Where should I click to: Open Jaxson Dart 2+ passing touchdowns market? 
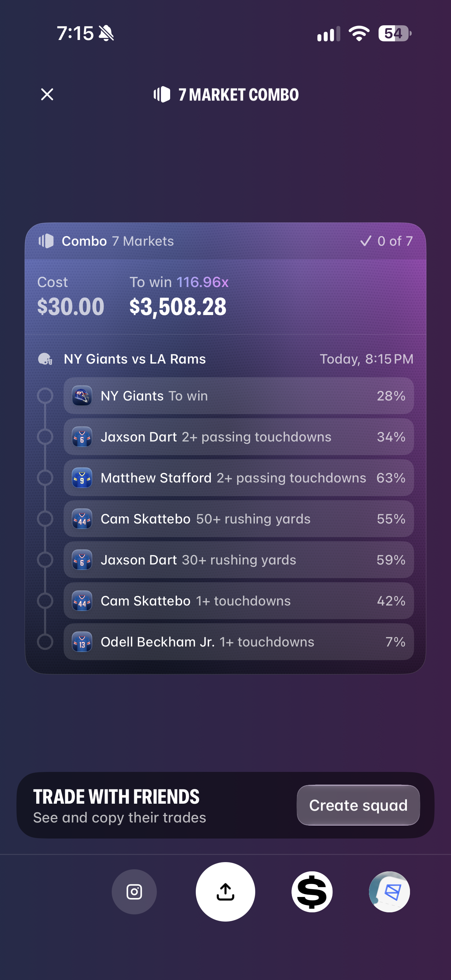(x=238, y=437)
